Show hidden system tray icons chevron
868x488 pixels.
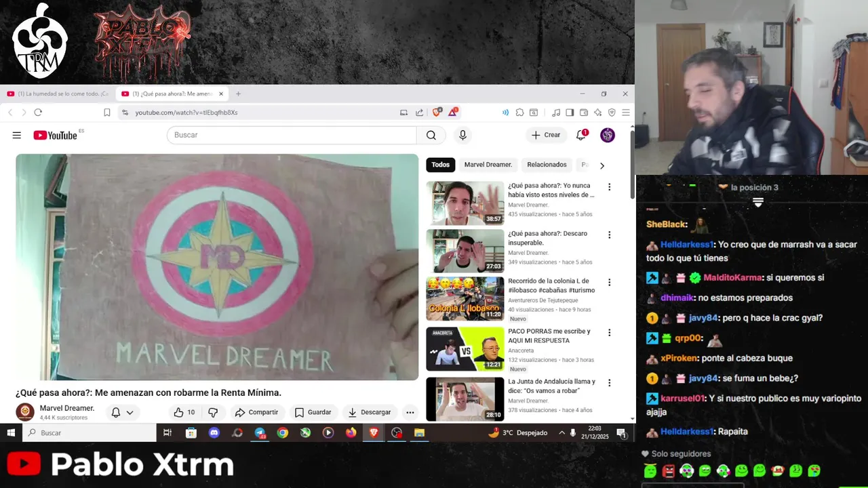561,432
